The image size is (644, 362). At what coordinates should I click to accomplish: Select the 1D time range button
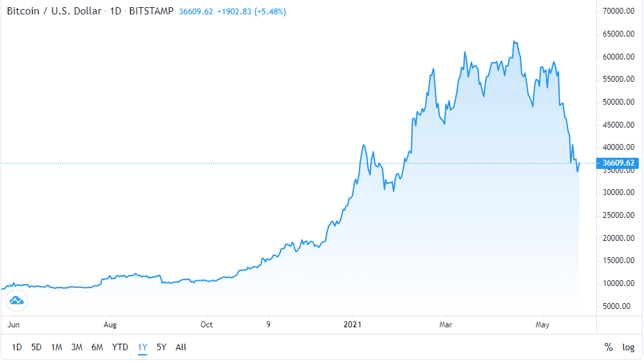18,347
